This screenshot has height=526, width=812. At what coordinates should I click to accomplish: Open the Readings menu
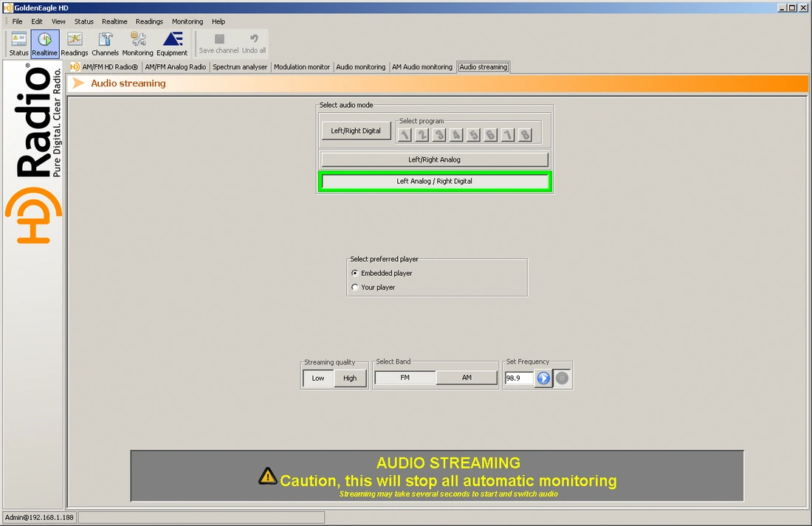pos(149,21)
